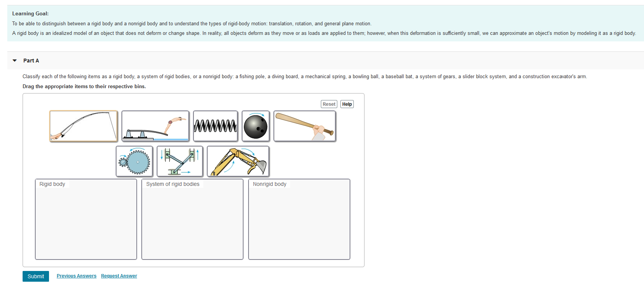This screenshot has height=284, width=644.
Task: Select the diving board image
Action: pos(155,126)
